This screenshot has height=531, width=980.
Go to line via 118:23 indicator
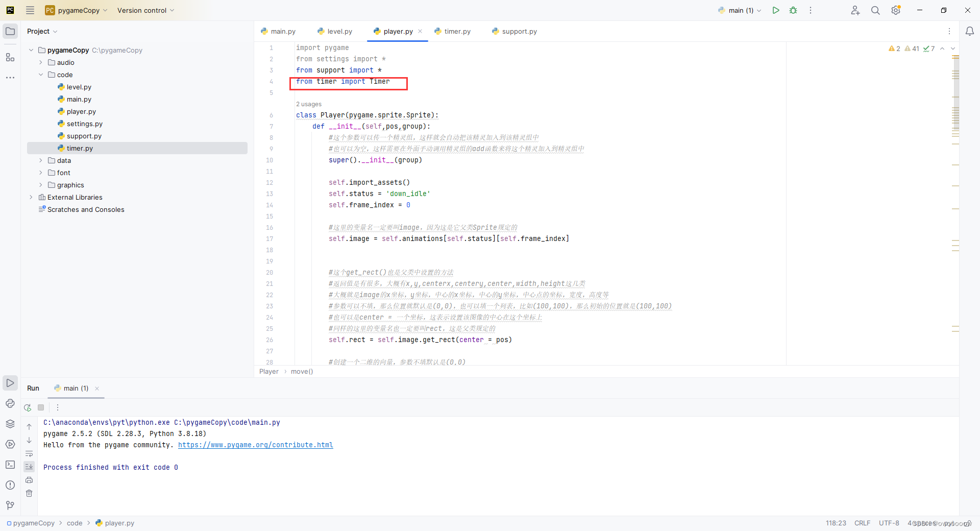[x=836, y=523]
